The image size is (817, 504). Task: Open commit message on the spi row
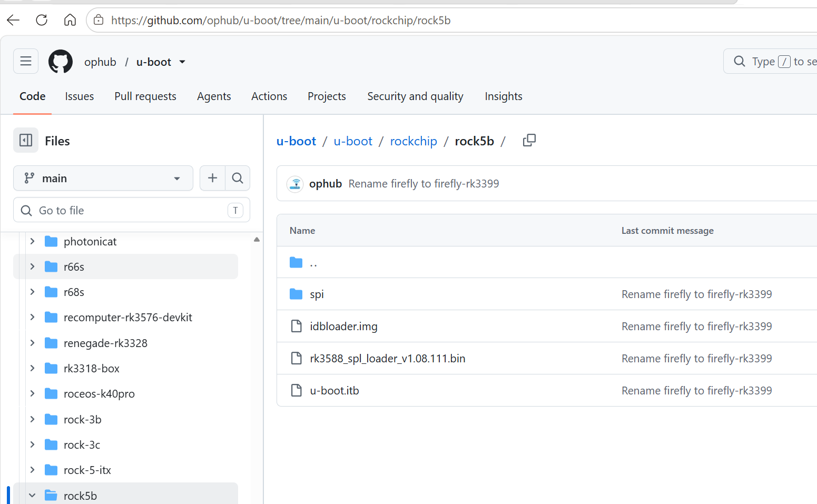(696, 294)
